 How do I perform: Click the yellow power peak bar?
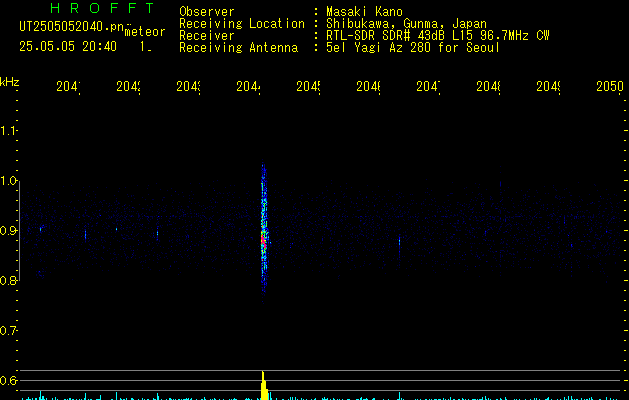click(264, 386)
